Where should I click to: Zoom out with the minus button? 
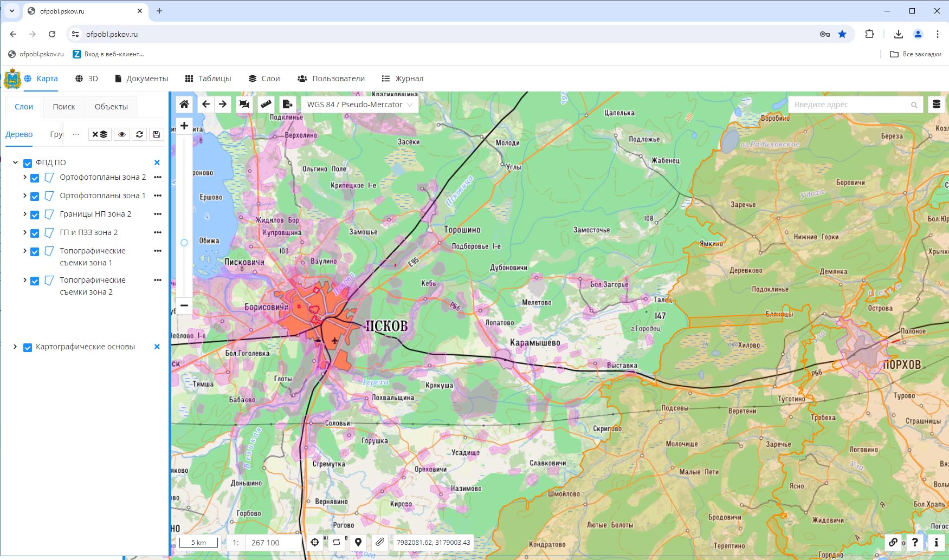point(184,305)
